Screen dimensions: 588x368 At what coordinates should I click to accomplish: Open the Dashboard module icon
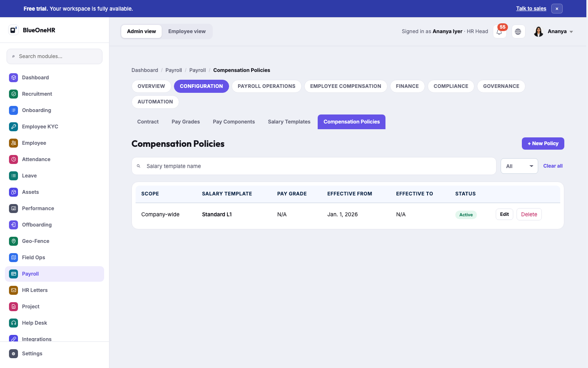click(x=13, y=78)
